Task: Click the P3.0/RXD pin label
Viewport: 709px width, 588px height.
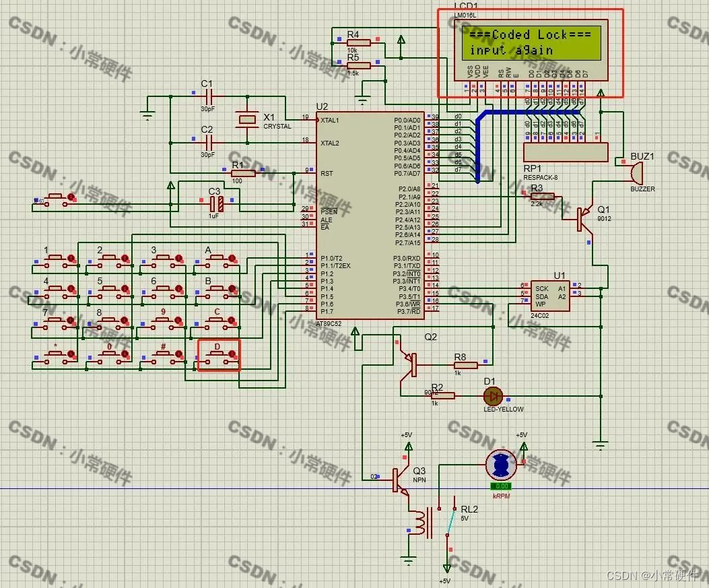Action: (x=407, y=258)
